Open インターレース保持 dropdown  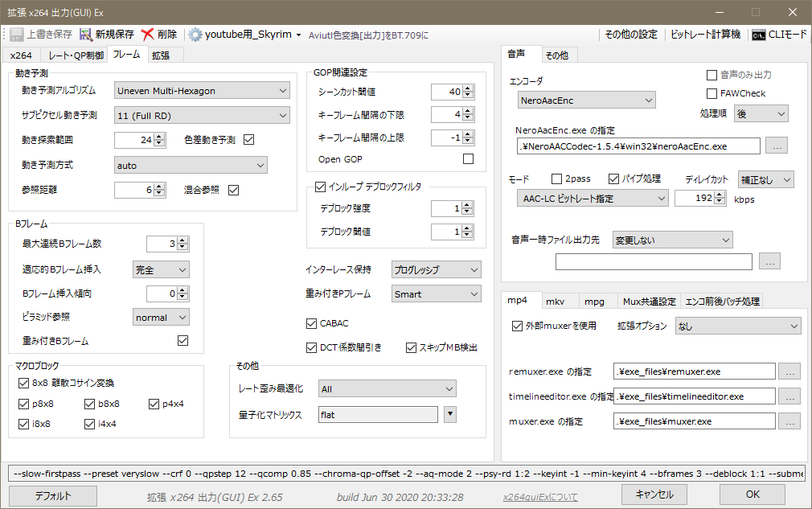pos(436,269)
